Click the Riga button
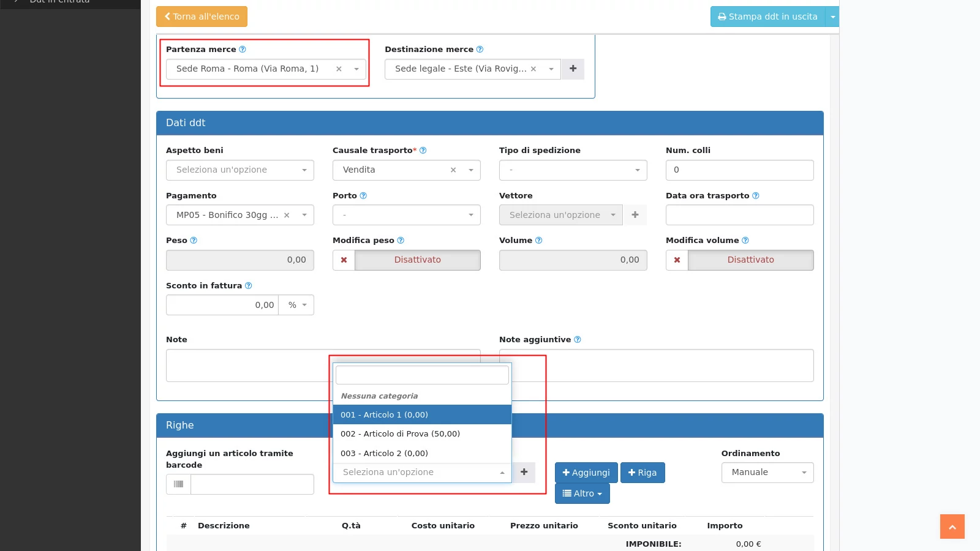Image resolution: width=980 pixels, height=551 pixels. pyautogui.click(x=643, y=473)
